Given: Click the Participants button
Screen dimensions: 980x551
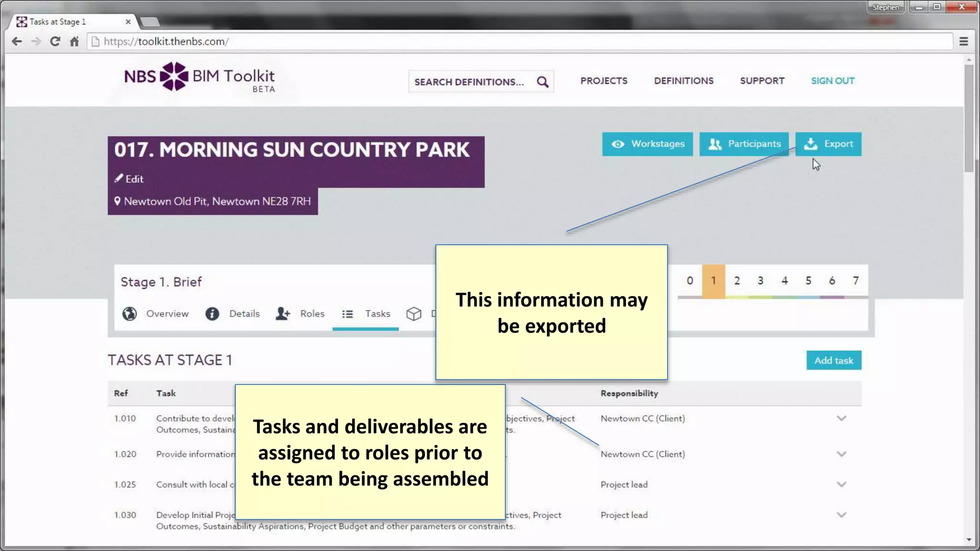Looking at the screenshot, I should pyautogui.click(x=744, y=144).
